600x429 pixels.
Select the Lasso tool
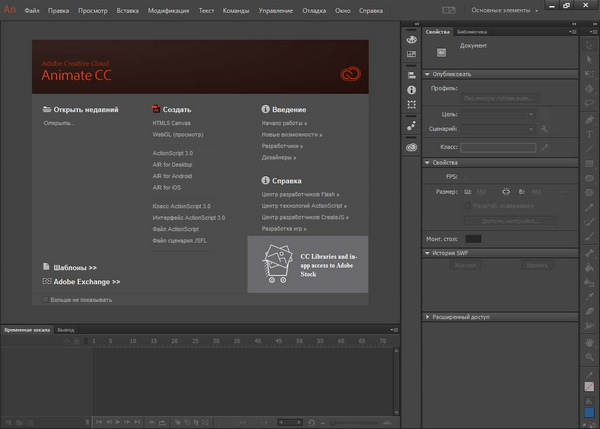(588, 102)
